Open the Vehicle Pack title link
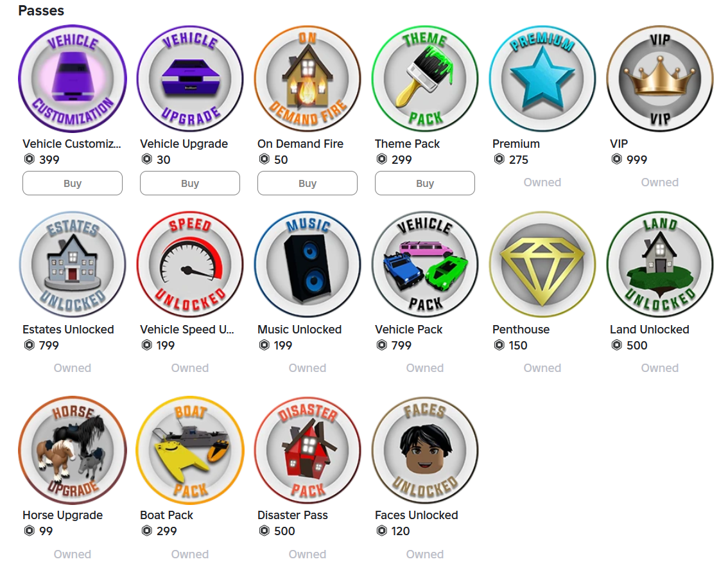The image size is (728, 575). pyautogui.click(x=408, y=330)
